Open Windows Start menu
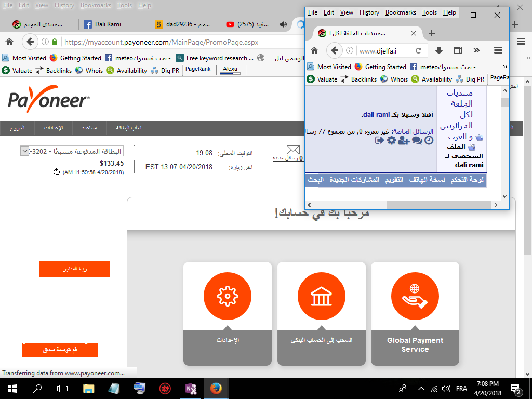 (x=12, y=389)
